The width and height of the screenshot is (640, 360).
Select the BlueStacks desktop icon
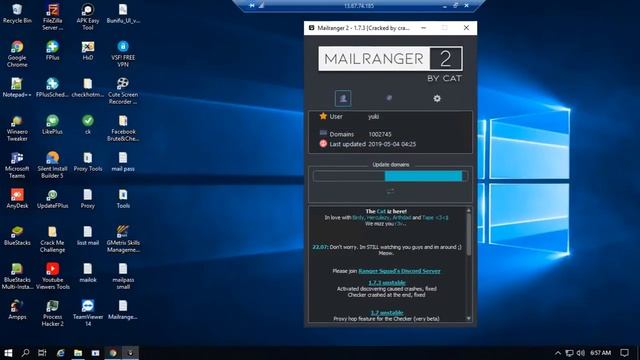(x=17, y=236)
